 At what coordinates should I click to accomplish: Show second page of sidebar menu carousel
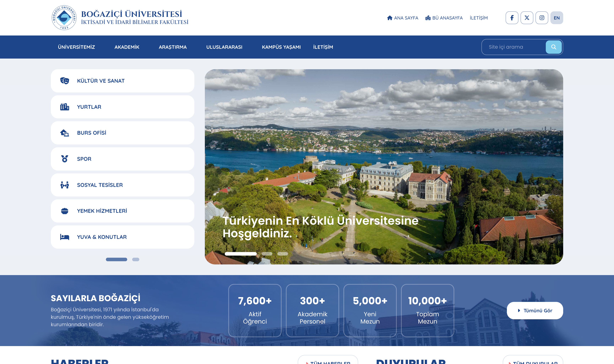click(x=136, y=259)
